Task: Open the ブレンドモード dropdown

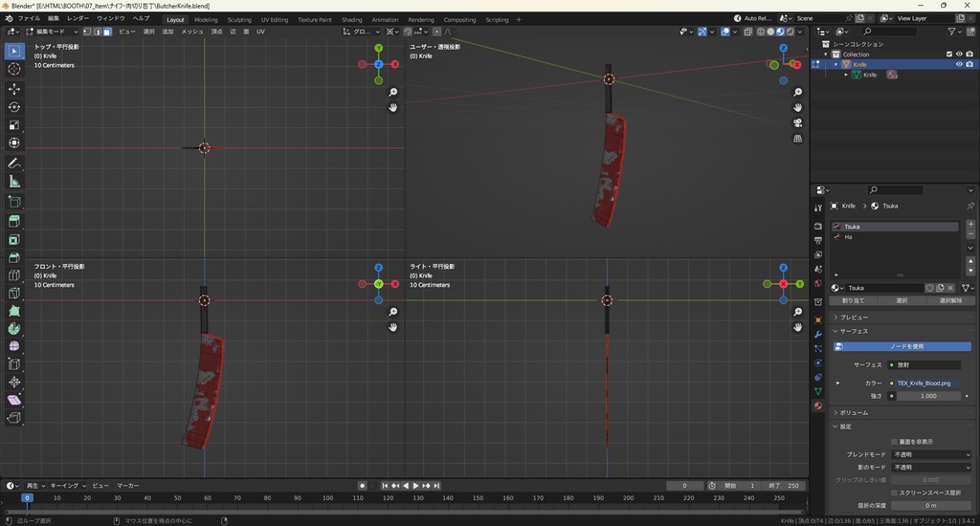Action: coord(931,455)
